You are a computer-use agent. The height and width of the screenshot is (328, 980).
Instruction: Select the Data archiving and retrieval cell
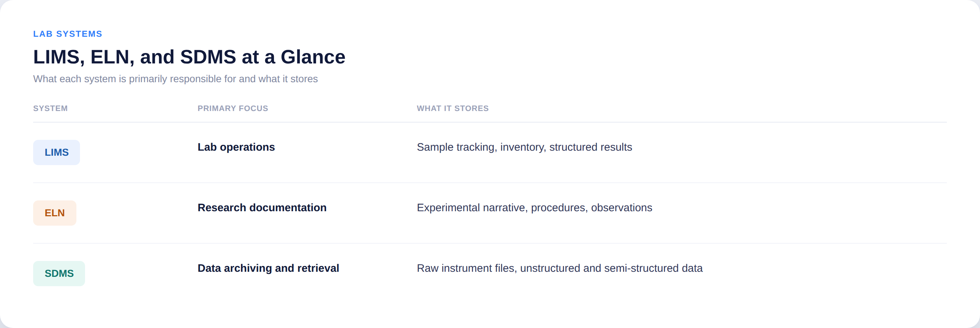point(268,268)
